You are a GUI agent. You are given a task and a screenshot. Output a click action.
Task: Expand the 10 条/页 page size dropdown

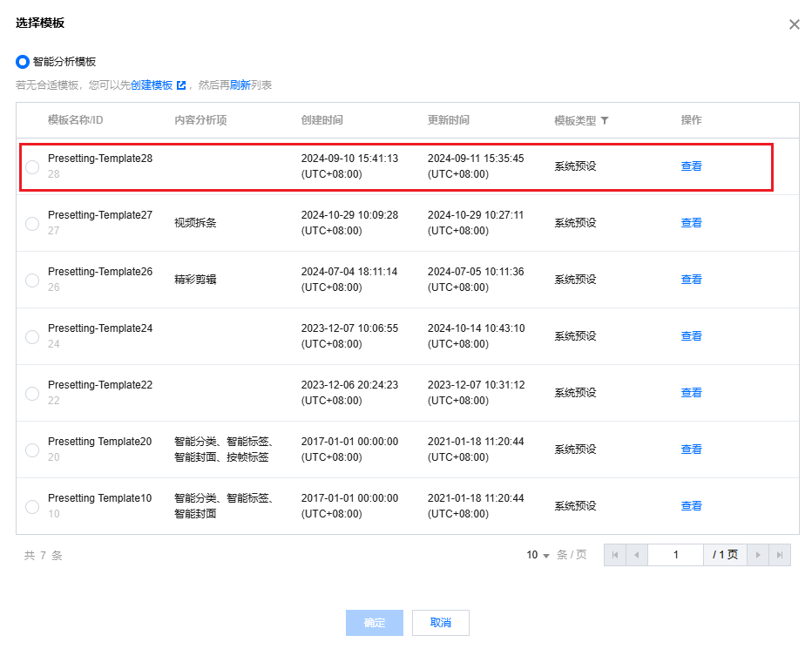click(538, 555)
